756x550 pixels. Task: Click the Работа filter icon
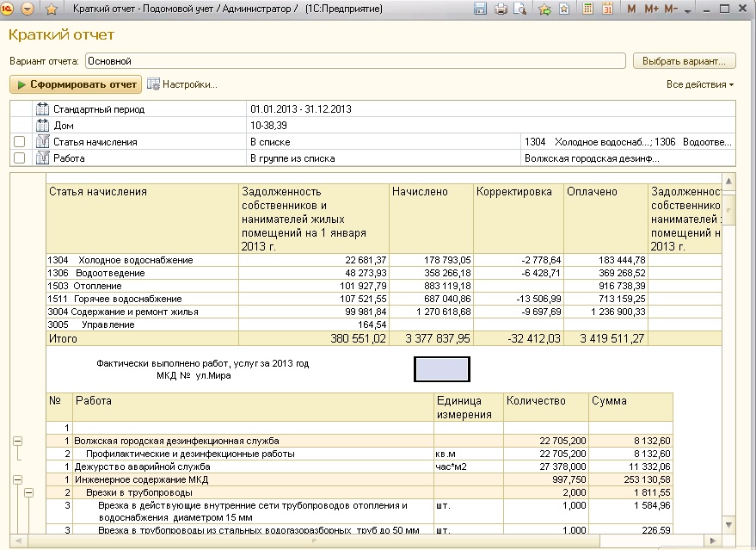[42, 158]
